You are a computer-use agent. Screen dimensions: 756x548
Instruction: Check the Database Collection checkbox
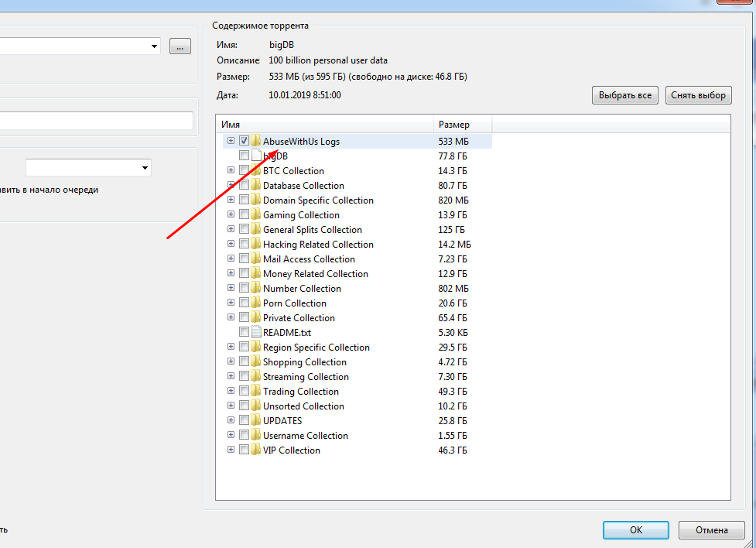coord(244,186)
